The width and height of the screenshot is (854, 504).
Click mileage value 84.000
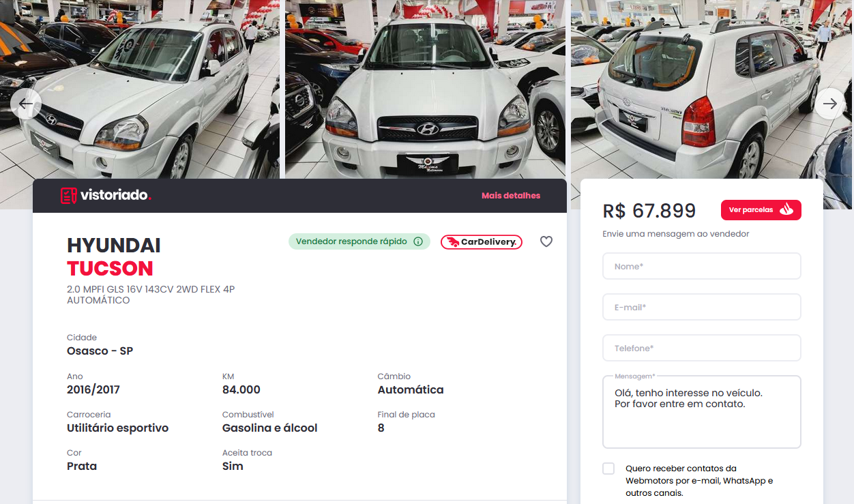(x=241, y=390)
